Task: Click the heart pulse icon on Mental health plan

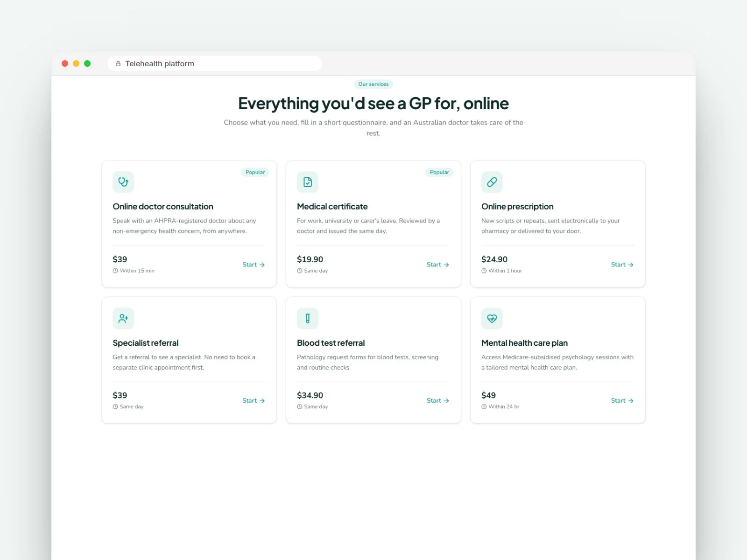Action: (x=492, y=318)
